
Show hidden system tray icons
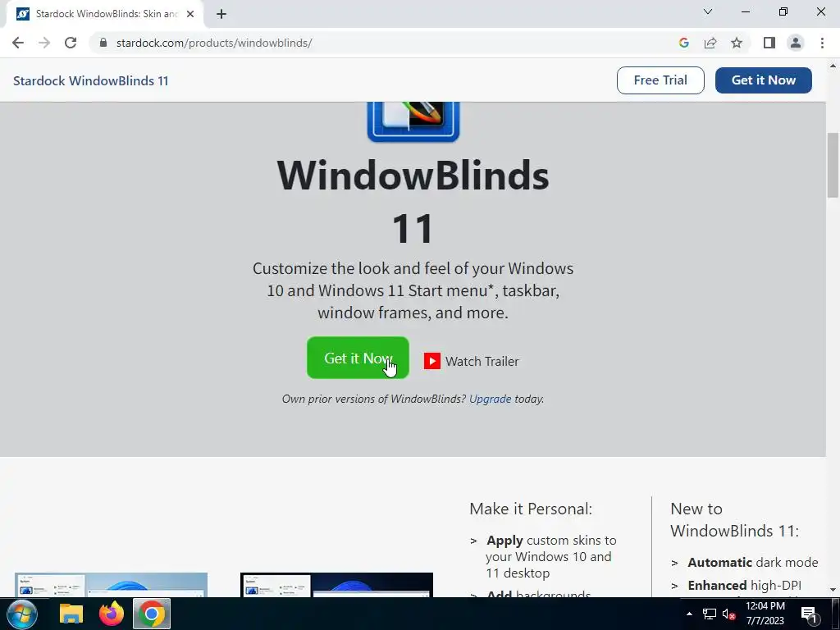(689, 614)
